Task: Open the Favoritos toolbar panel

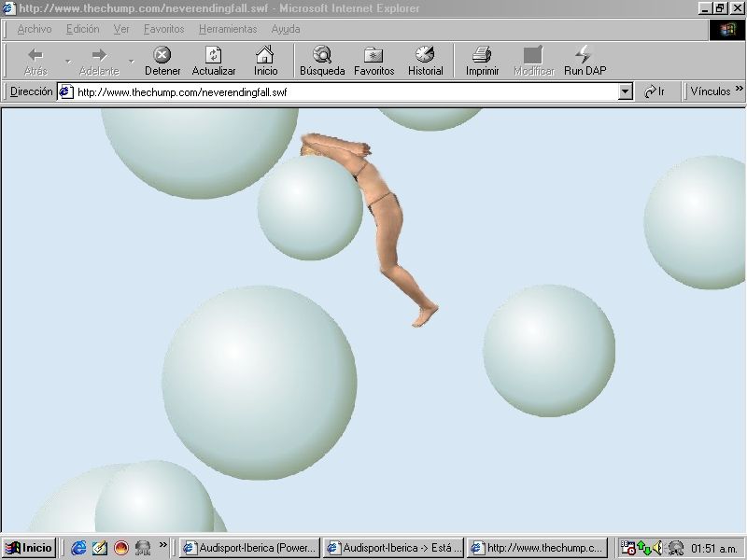Action: coord(374,61)
